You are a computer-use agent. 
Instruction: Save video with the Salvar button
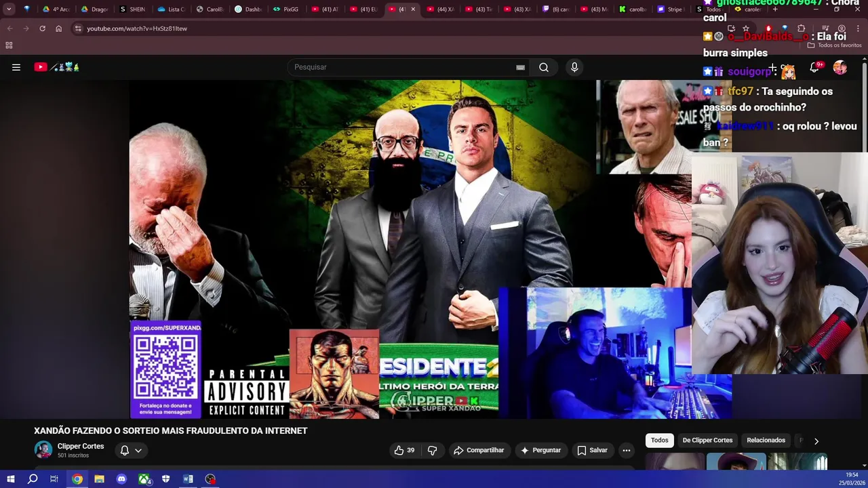point(592,450)
